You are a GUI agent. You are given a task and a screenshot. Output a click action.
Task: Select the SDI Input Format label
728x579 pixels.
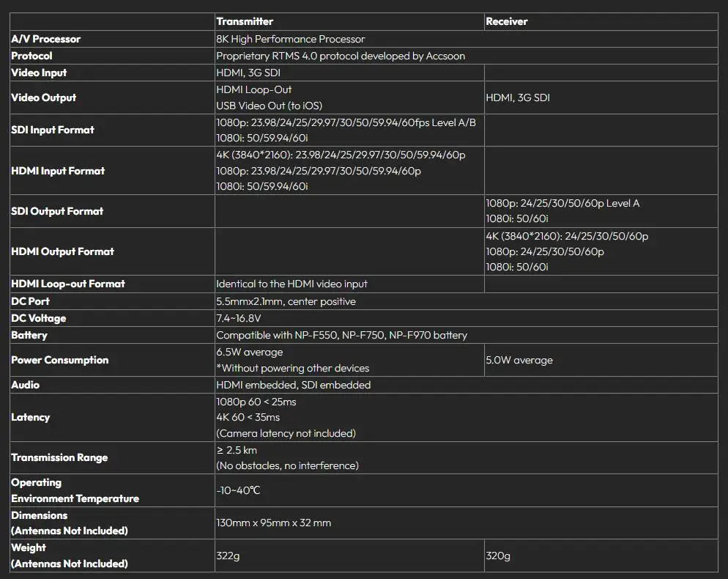(x=53, y=130)
